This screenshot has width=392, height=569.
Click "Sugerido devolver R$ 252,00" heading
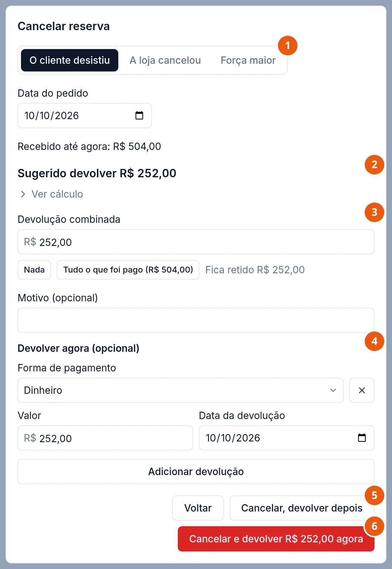[97, 173]
